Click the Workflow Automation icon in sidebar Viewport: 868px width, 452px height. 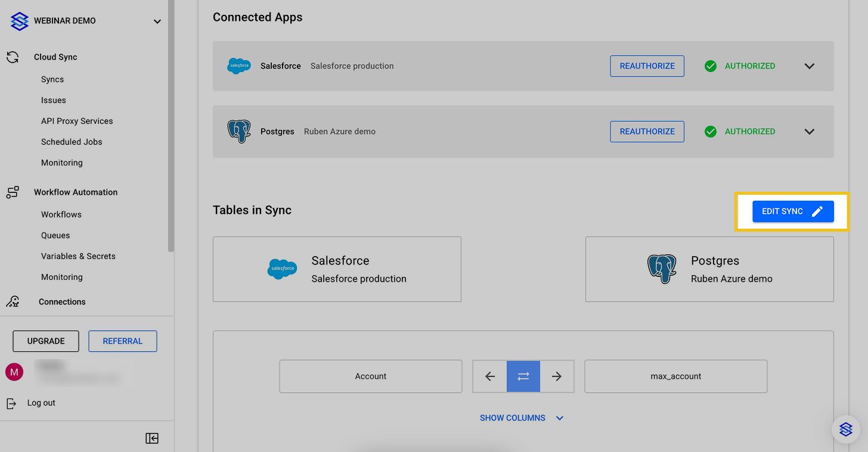coord(13,192)
